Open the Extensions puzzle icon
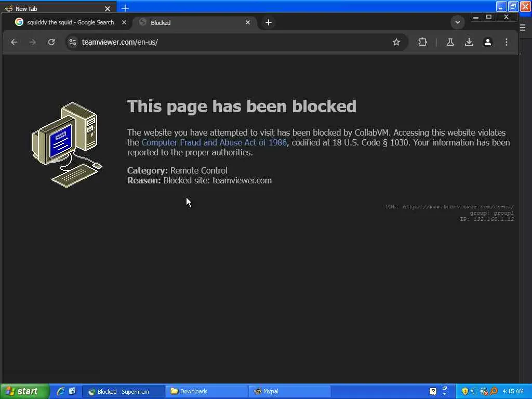The image size is (532, 399). click(x=422, y=42)
